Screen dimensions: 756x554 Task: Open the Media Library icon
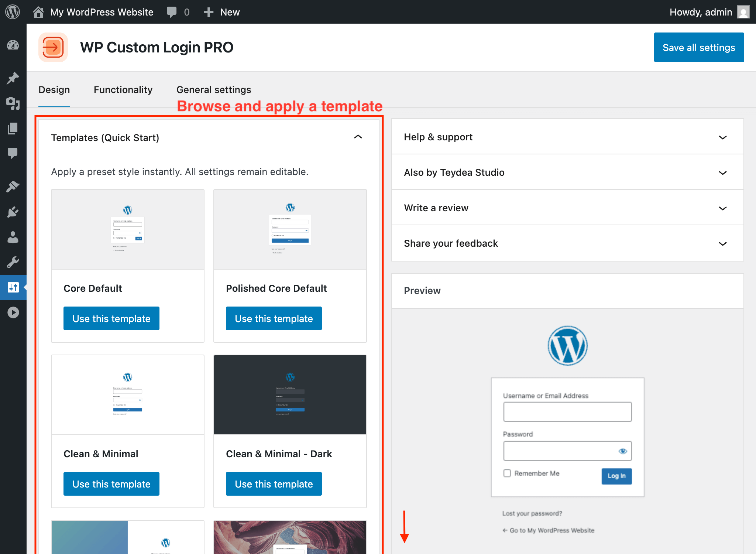[x=13, y=104]
